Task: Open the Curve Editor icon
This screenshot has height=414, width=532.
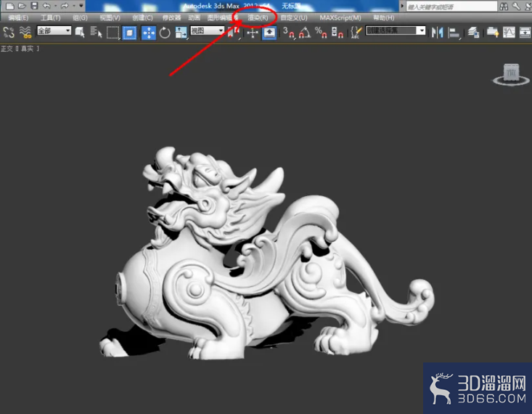Action: pyautogui.click(x=509, y=33)
